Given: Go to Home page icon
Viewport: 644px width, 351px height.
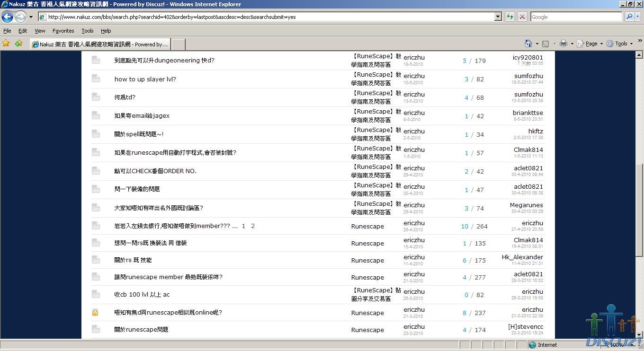Looking at the screenshot, I should (528, 44).
